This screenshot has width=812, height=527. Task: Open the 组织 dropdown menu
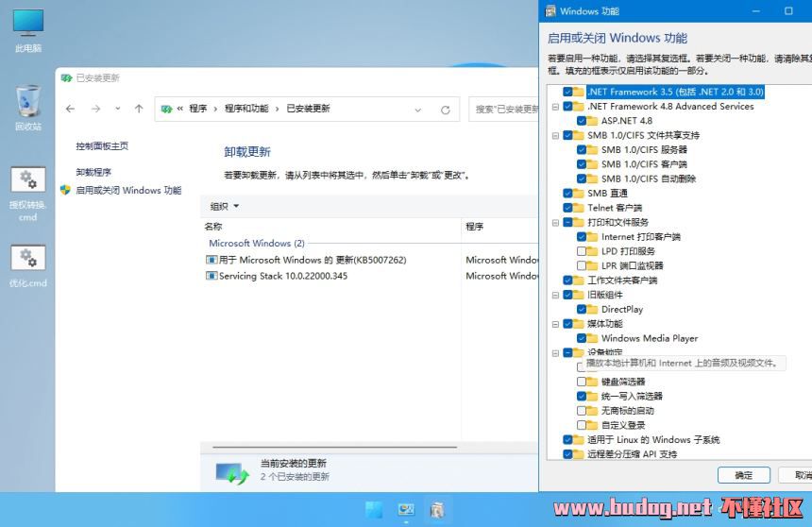pos(224,206)
